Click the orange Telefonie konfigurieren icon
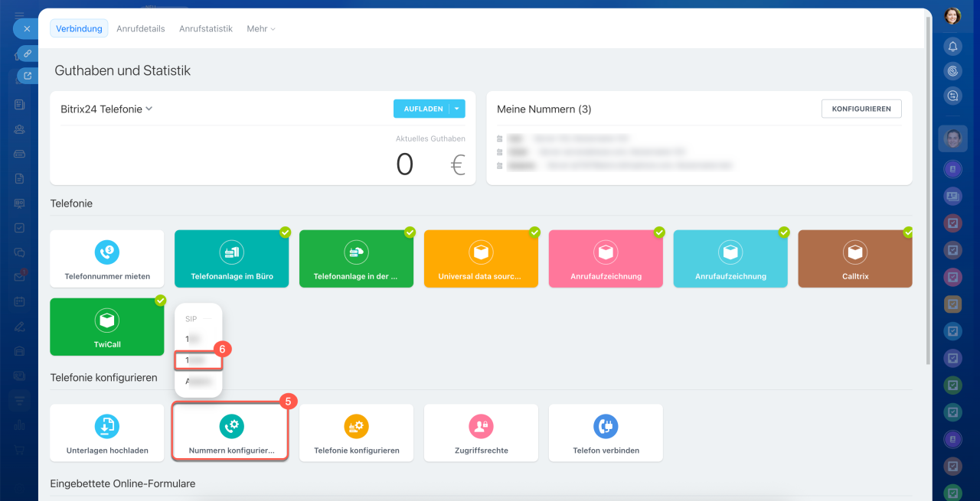Screen dimensions: 980x501 pyautogui.click(x=356, y=426)
